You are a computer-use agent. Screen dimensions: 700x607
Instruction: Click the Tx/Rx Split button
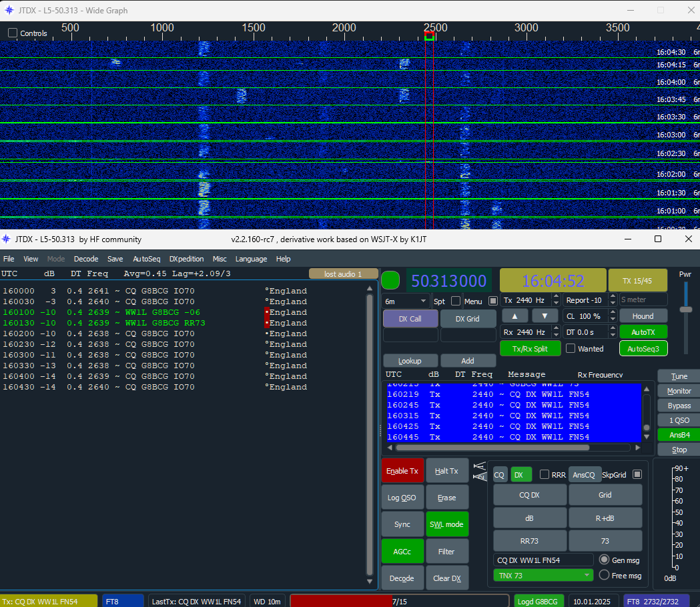point(530,349)
